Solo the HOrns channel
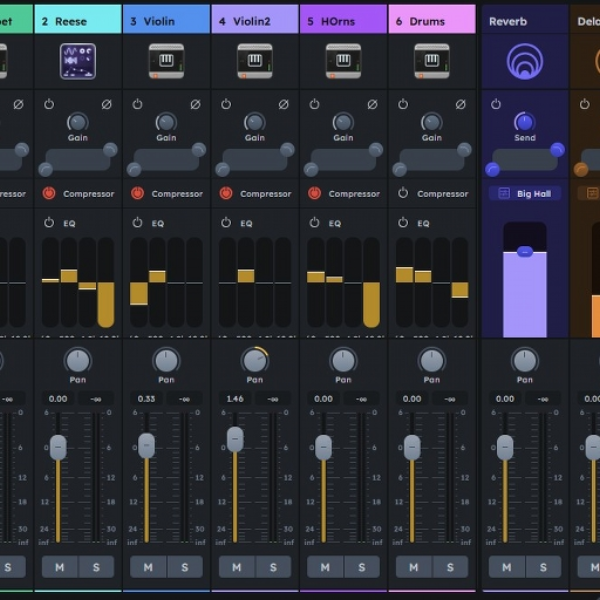Image resolution: width=600 pixels, height=600 pixels. pos(362,567)
